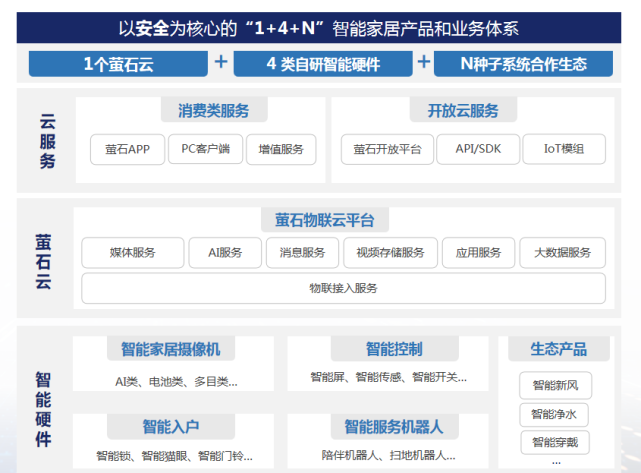Click the text 智能锁、智能猫眼、智能门铃...
Image resolution: width=641 pixels, height=473 pixels.
pos(175,456)
